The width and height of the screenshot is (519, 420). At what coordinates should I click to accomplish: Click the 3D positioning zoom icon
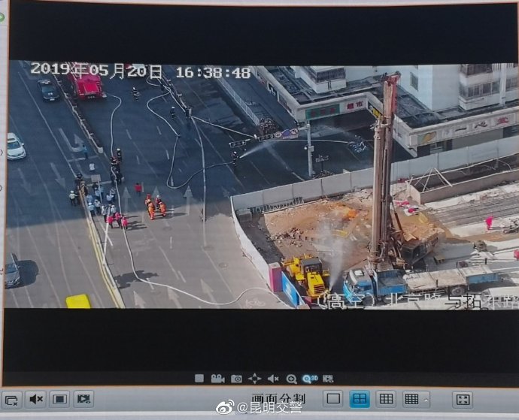309,379
